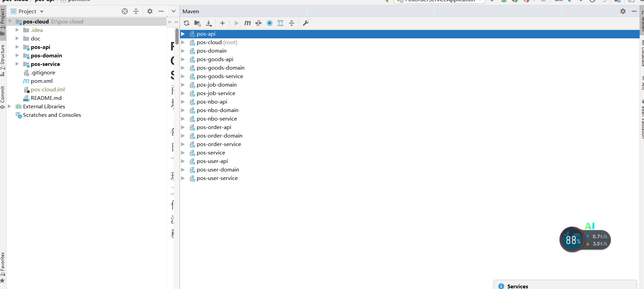Screen dimensions: 644x289
Task: Hide the Maven tool window
Action: tap(634, 11)
